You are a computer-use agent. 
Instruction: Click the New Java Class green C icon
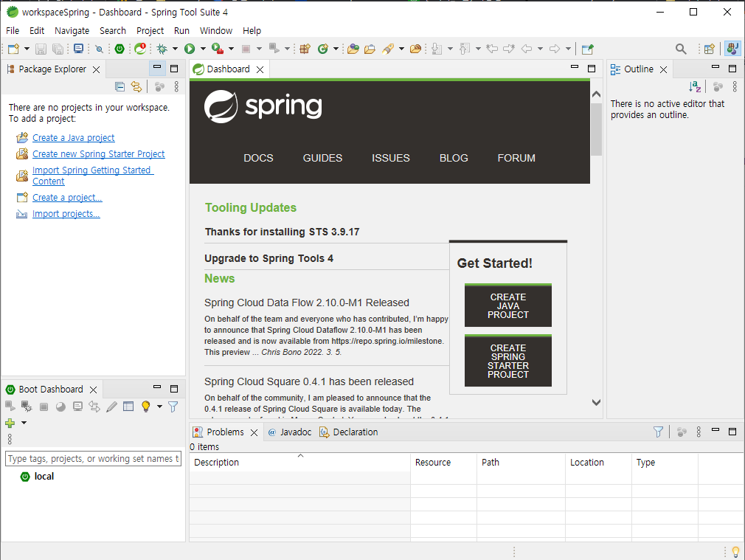tap(323, 49)
